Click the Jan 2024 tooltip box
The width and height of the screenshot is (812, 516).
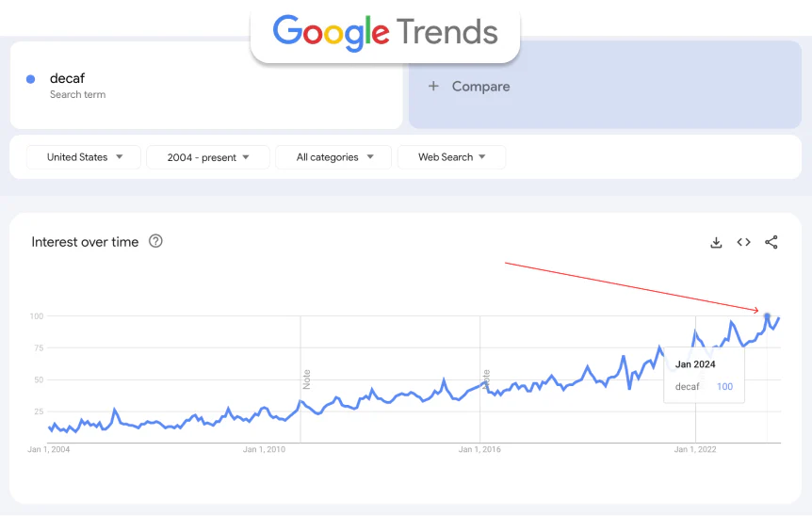tap(704, 376)
